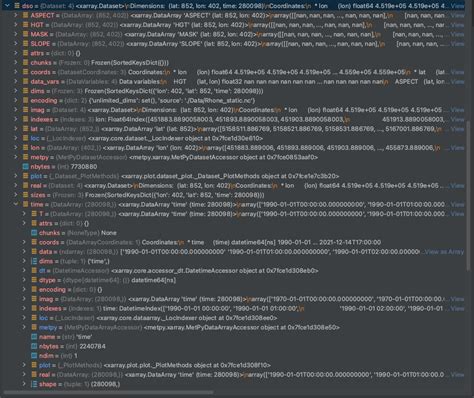This screenshot has width=474, height=398.
Task: Click the encoding dict icon with unlimited_dims
Action: [x=26, y=100]
